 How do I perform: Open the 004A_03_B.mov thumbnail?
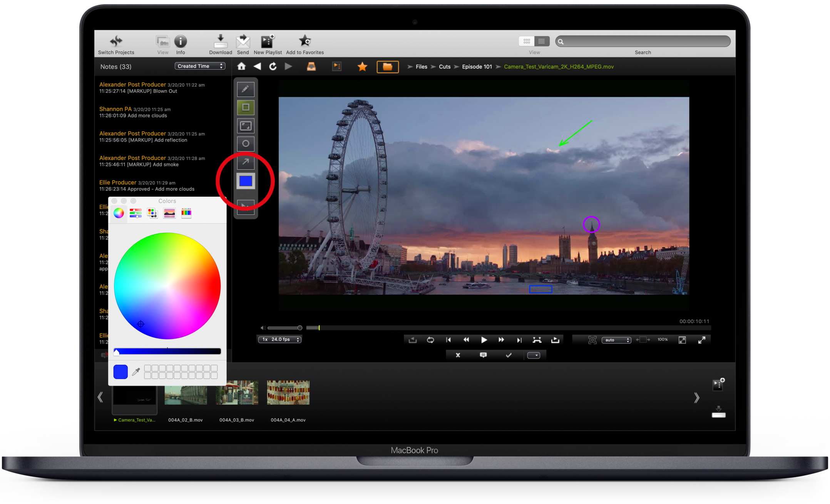tap(237, 393)
